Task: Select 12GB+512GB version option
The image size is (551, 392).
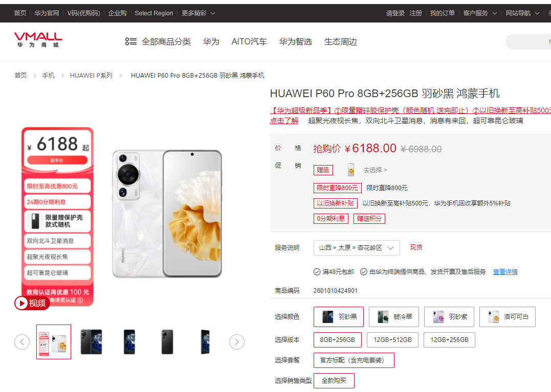Action: [392, 340]
